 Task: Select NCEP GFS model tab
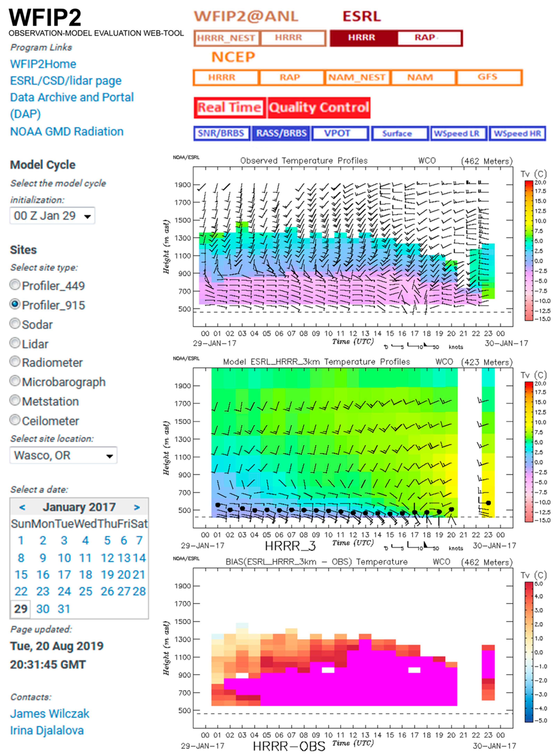(x=489, y=78)
